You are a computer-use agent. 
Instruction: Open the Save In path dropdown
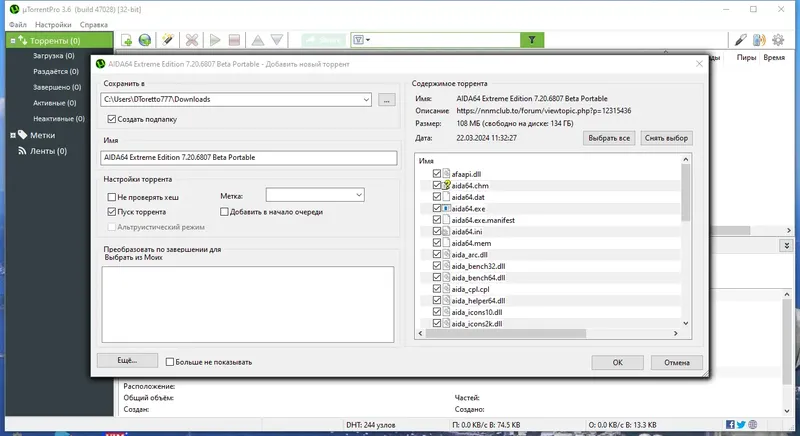(366, 99)
